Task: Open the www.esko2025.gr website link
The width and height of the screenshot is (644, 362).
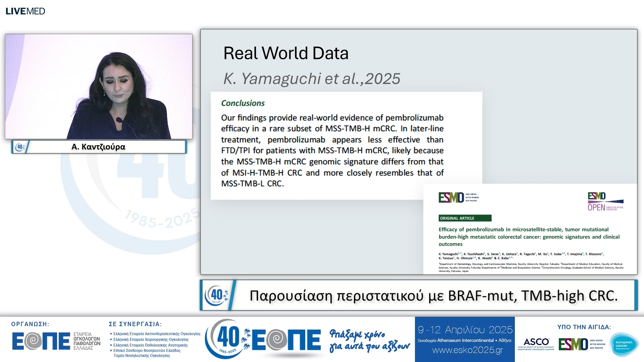Action: pyautogui.click(x=467, y=350)
